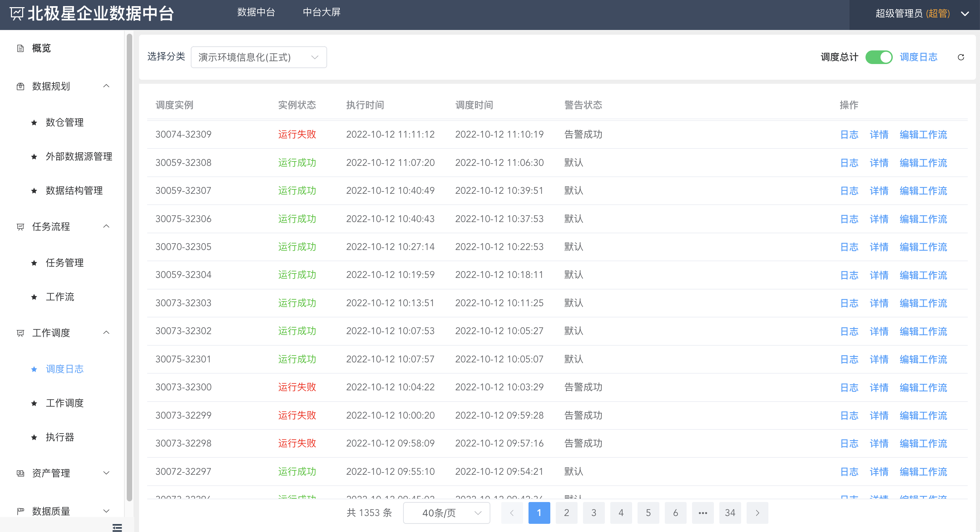Open the 超级管理员 user menu chevron

click(965, 14)
